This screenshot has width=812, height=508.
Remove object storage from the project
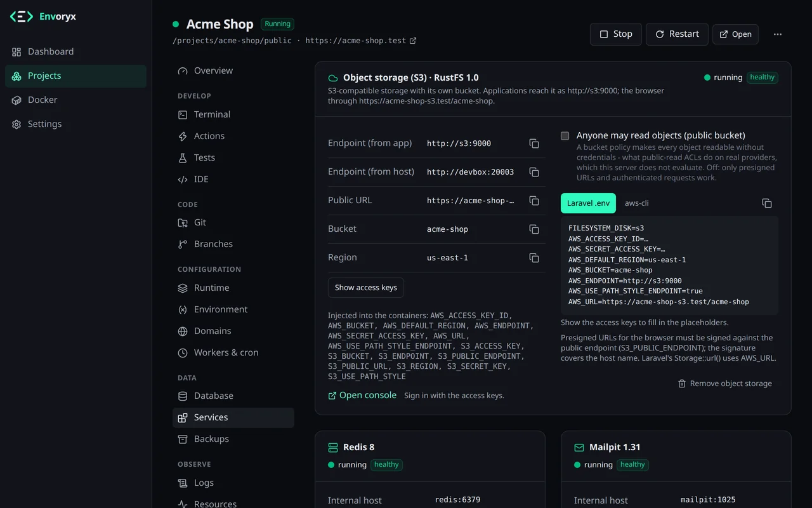725,384
